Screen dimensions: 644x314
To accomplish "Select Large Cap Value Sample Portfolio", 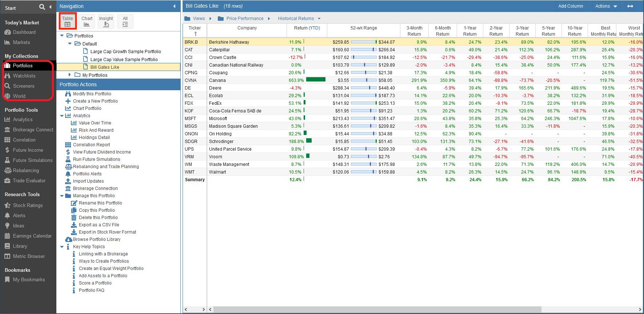I will click(124, 60).
